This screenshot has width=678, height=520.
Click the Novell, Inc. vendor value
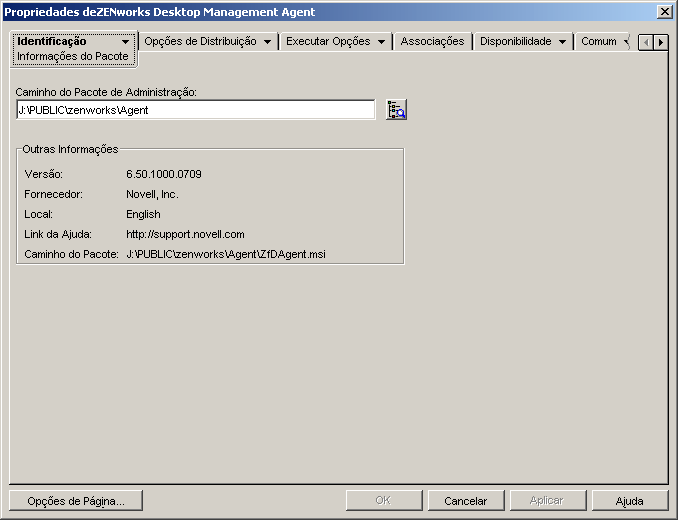pyautogui.click(x=152, y=195)
